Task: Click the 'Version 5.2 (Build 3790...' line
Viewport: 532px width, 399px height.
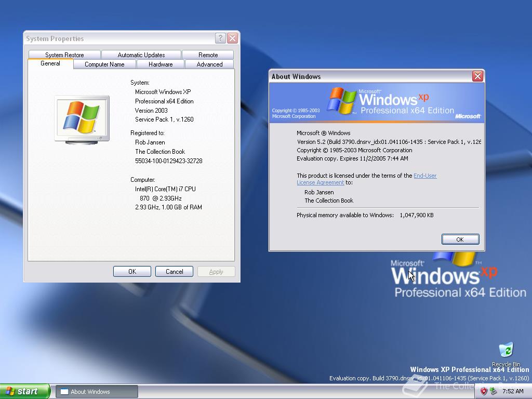Action: click(389, 142)
